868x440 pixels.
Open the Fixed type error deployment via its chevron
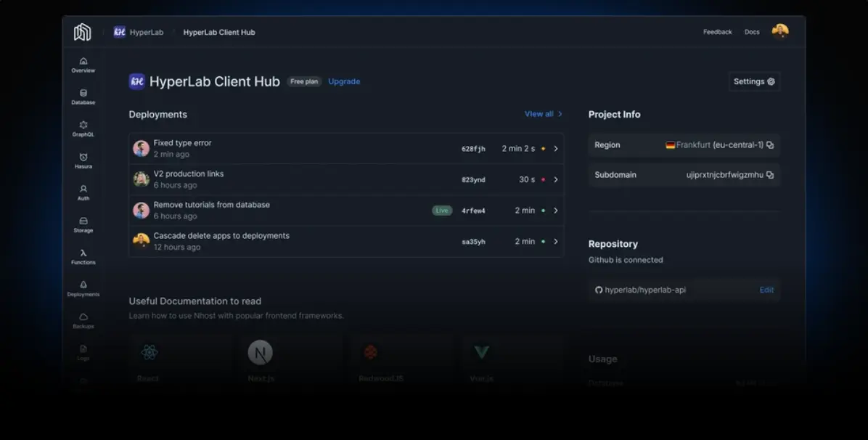(x=556, y=149)
